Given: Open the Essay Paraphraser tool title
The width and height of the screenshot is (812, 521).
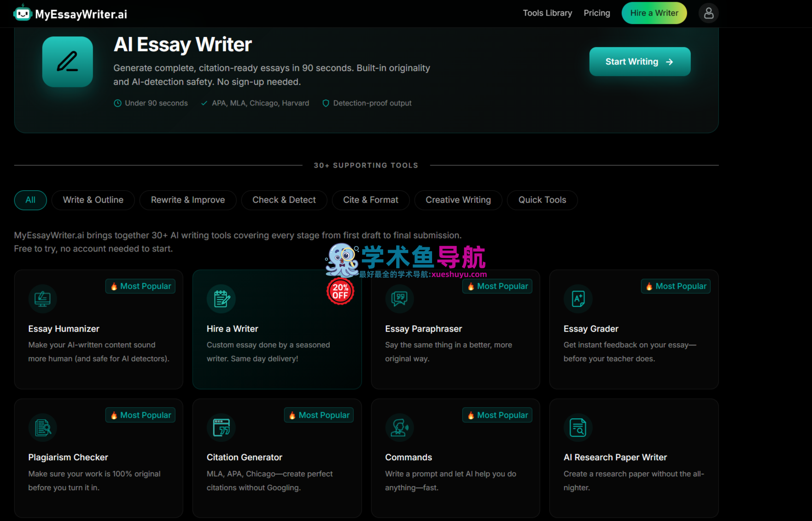Looking at the screenshot, I should 423,329.
